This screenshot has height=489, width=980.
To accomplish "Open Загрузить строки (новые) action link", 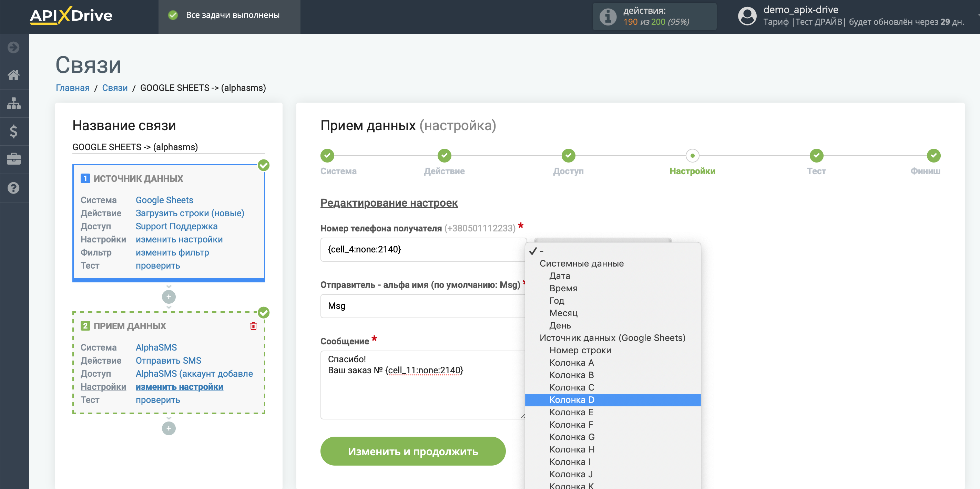I will pos(190,213).
